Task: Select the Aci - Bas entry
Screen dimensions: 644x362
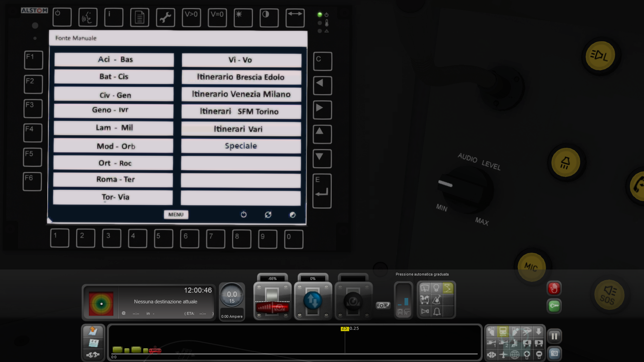Action: 114,60
